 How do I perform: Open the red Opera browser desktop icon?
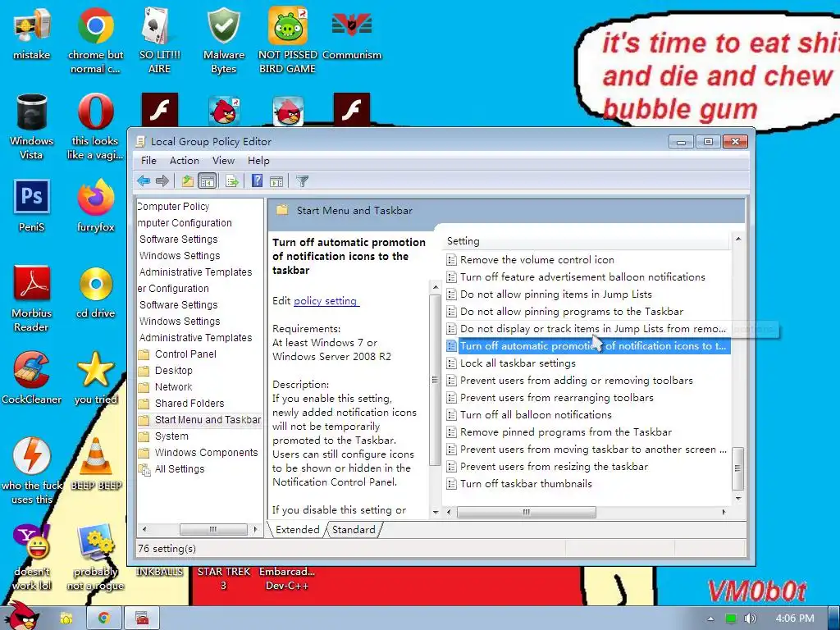click(95, 126)
